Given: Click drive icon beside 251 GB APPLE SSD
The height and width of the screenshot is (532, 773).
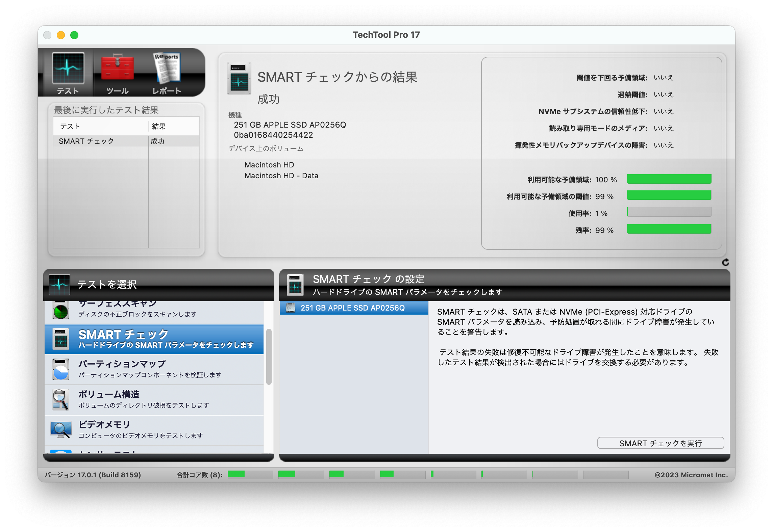Looking at the screenshot, I should pos(290,308).
